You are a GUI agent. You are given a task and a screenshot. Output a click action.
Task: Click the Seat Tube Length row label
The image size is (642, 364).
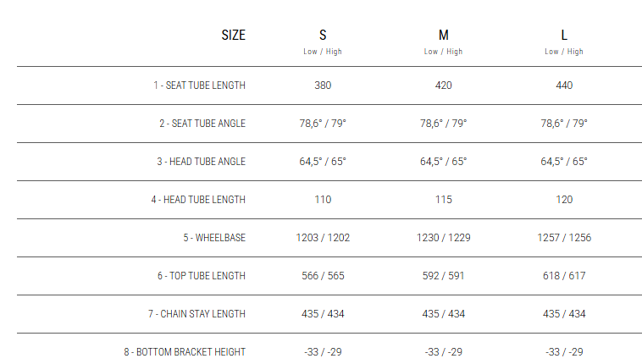coord(199,85)
